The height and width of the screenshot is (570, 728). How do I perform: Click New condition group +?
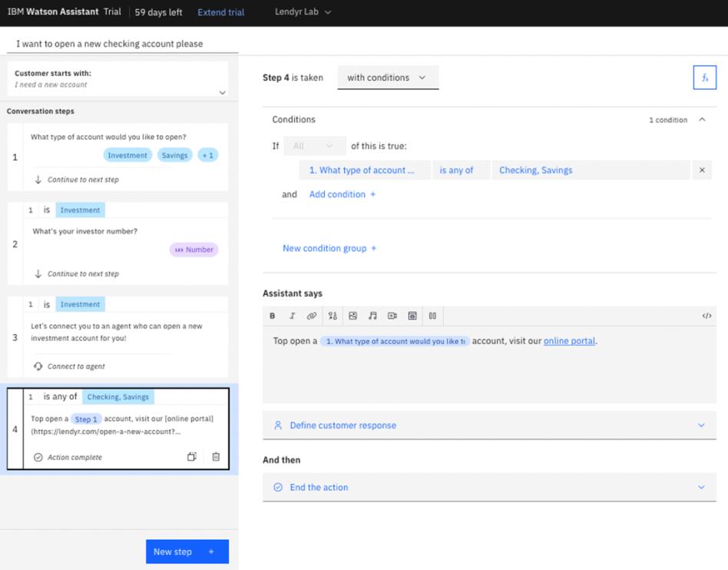pyautogui.click(x=329, y=248)
